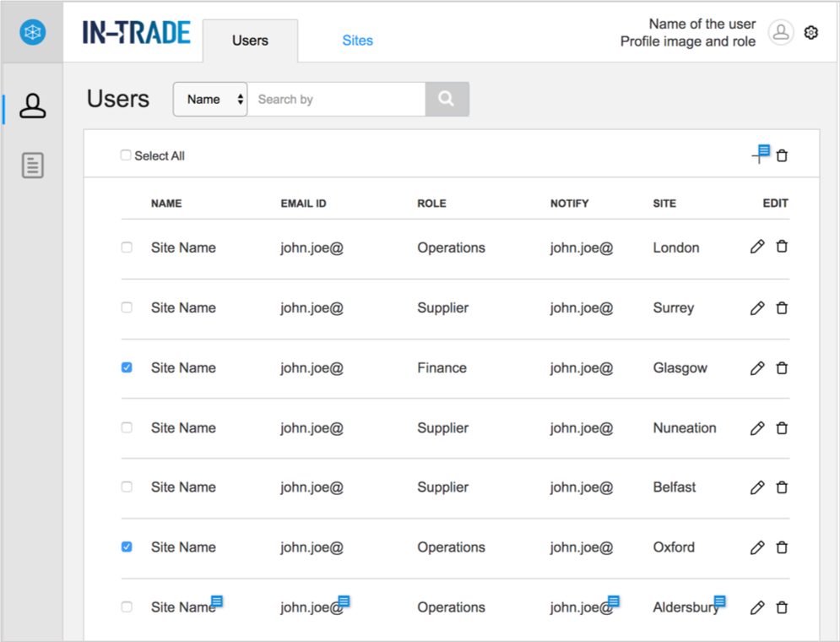Viewport: 840px width, 642px height.
Task: Click the search magnifier button
Action: [447, 99]
